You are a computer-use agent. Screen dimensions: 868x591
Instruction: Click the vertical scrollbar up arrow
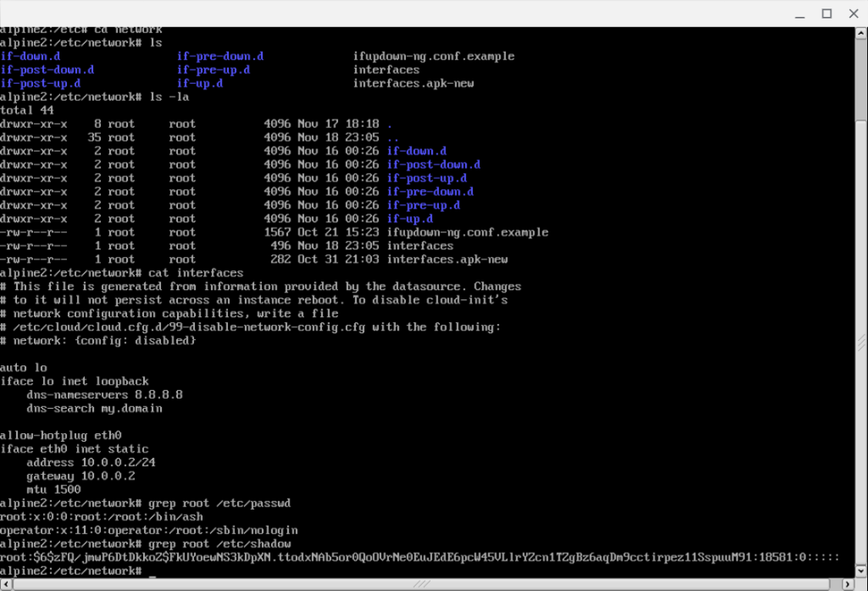(861, 33)
